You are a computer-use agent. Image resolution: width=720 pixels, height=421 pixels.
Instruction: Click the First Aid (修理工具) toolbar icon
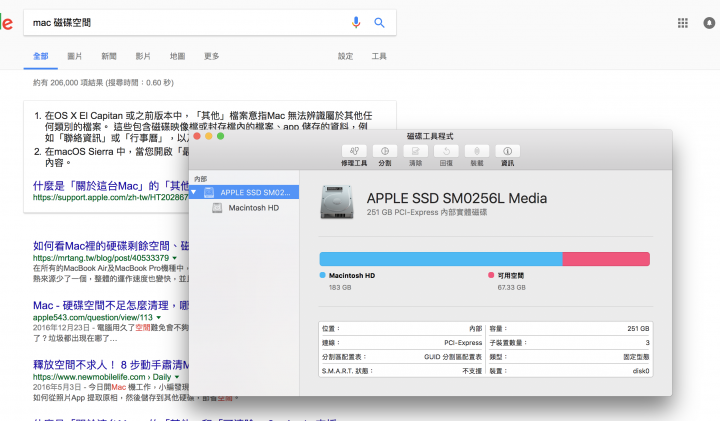pyautogui.click(x=354, y=151)
